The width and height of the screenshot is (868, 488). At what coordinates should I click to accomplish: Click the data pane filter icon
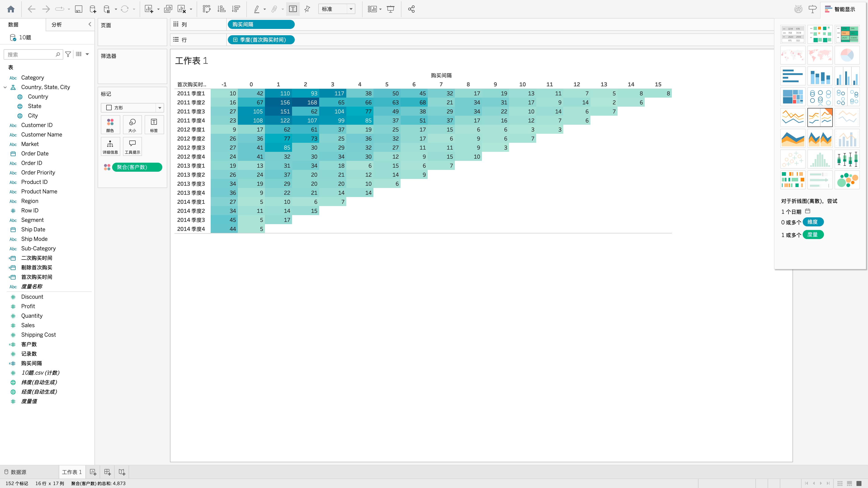click(68, 54)
